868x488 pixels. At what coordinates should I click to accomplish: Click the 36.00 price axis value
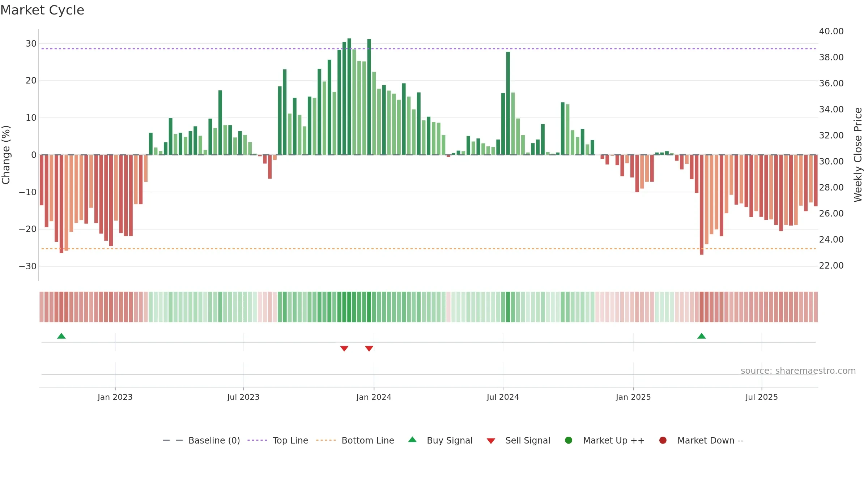(831, 84)
